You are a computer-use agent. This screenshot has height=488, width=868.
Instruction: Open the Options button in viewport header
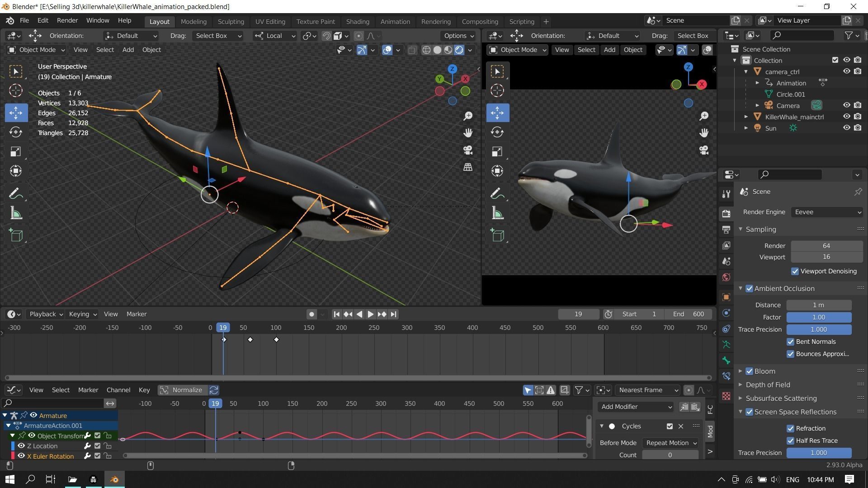[458, 36]
